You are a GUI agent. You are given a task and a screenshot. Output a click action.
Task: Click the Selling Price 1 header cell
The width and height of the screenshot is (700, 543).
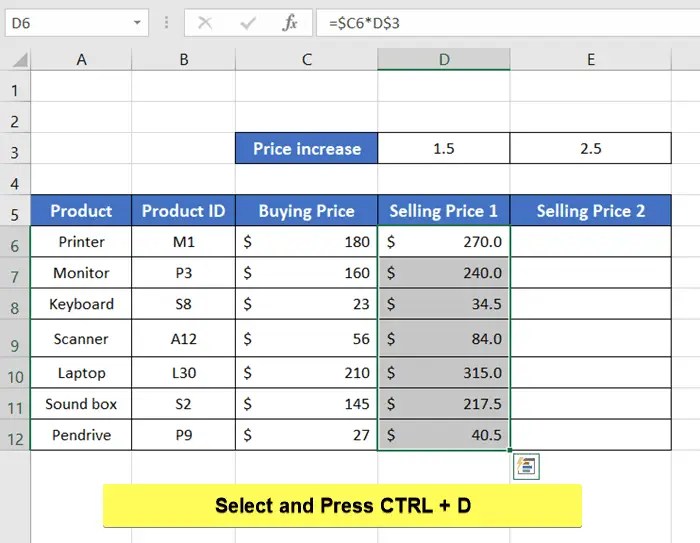[x=444, y=210]
